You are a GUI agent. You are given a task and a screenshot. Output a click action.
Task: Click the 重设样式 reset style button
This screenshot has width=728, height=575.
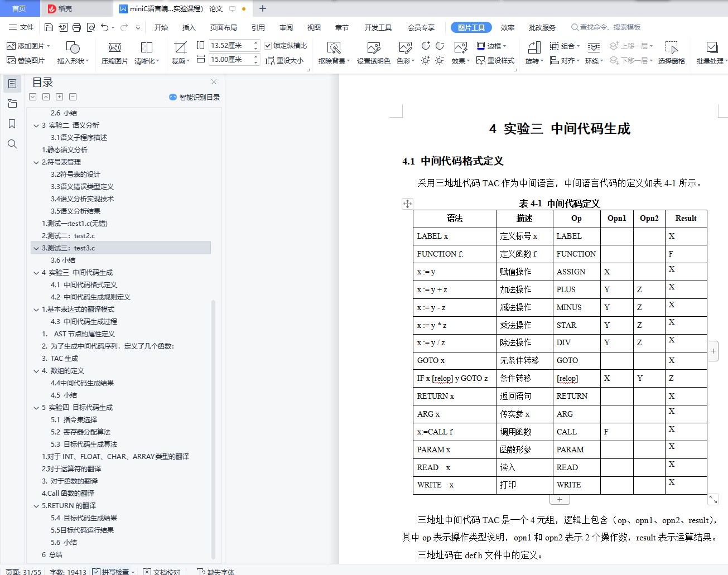click(x=495, y=60)
